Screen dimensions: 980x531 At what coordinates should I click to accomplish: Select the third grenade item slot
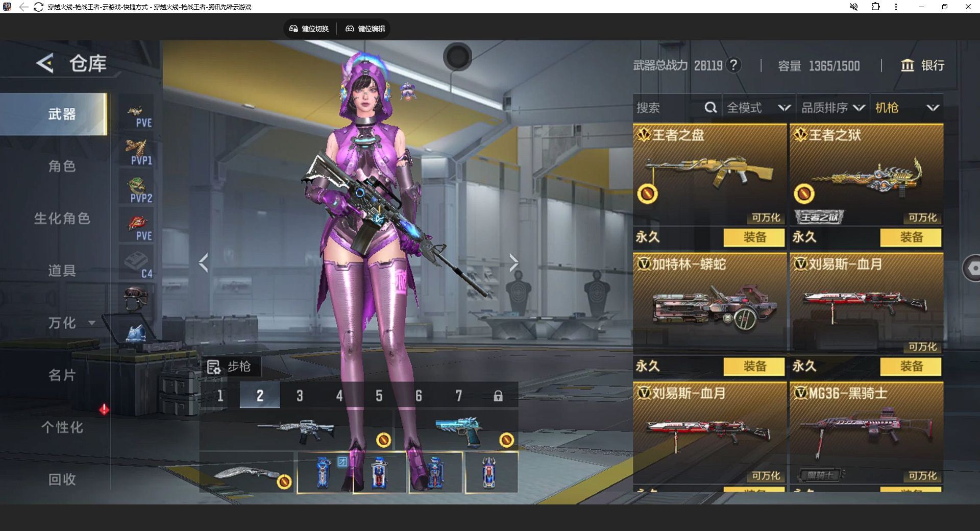(x=435, y=472)
